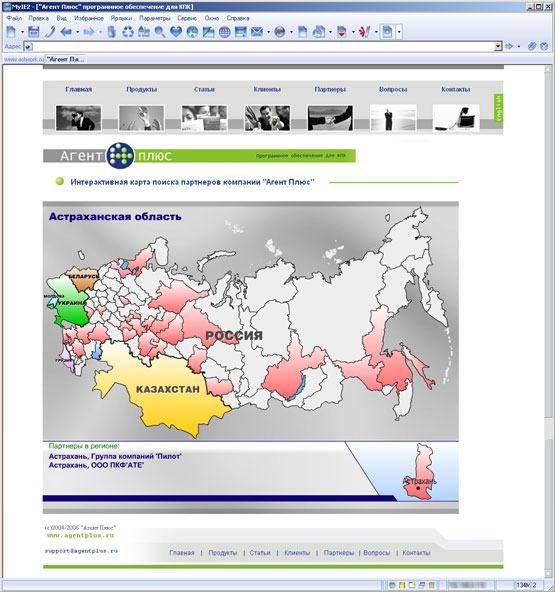Click the folder toolbar icon
Viewport: 555px width, 592px height.
coord(208,32)
